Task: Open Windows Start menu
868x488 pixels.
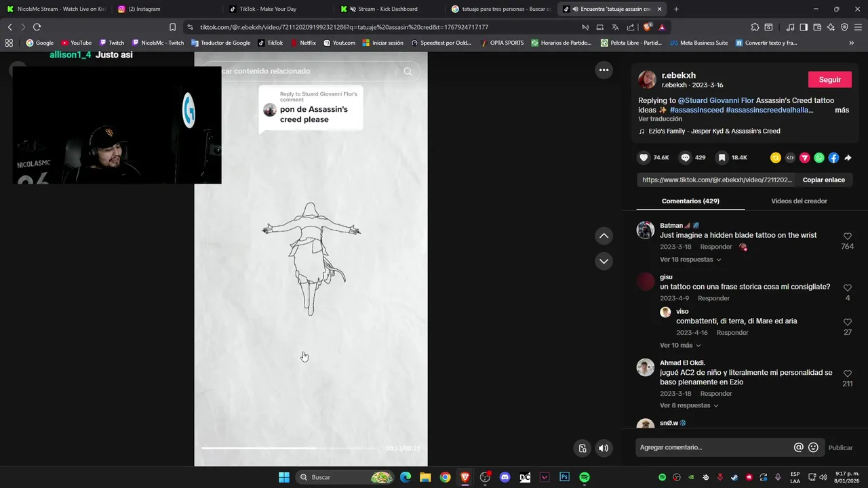Action: [284, 477]
